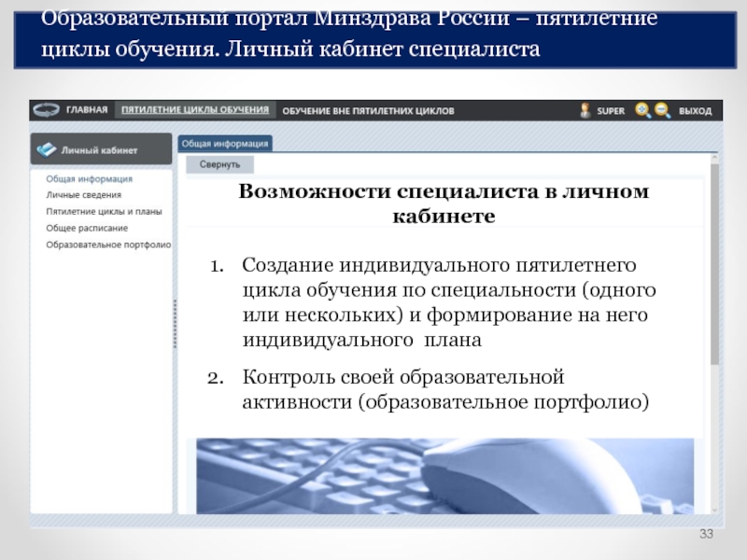Click the portal logo icon beside Главная

click(x=46, y=110)
